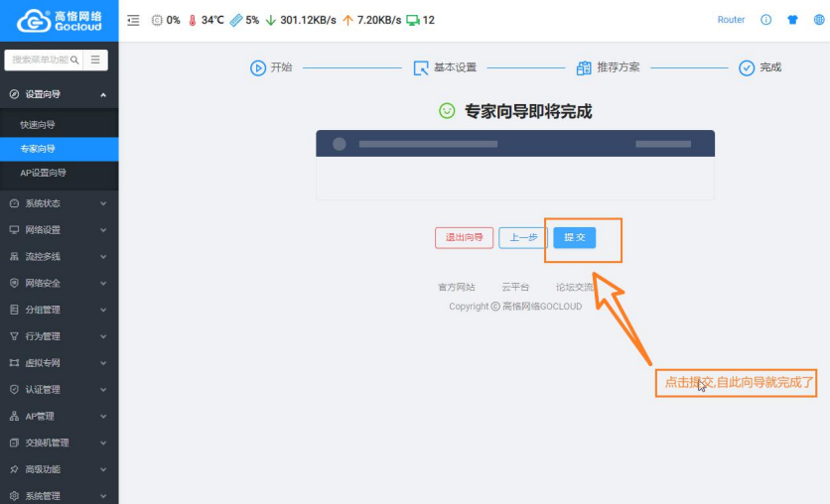Click the sidebar collapse icon in top bar
The height and width of the screenshot is (504, 830).
(134, 20)
